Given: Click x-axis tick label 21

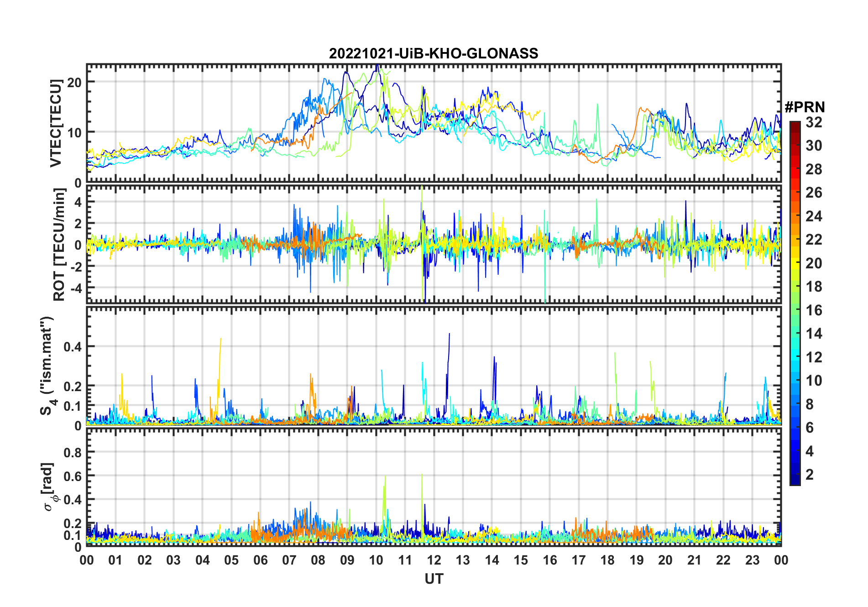Looking at the screenshot, I should [694, 560].
